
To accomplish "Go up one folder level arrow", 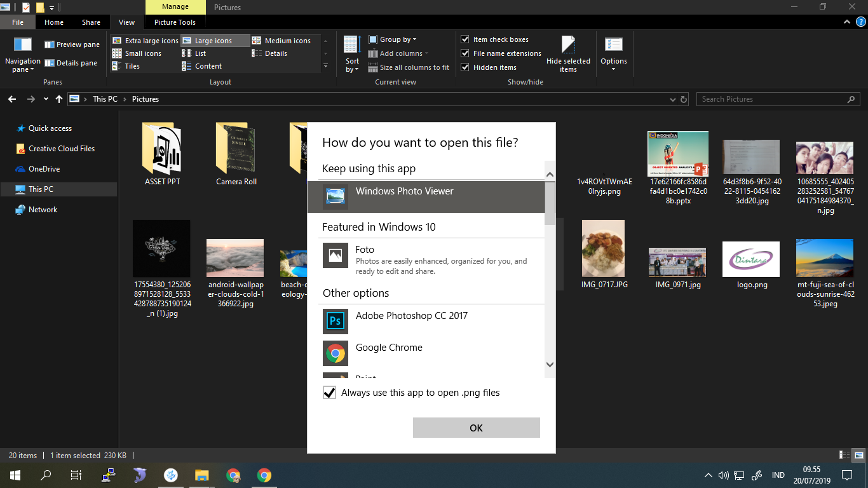I will click(x=59, y=99).
